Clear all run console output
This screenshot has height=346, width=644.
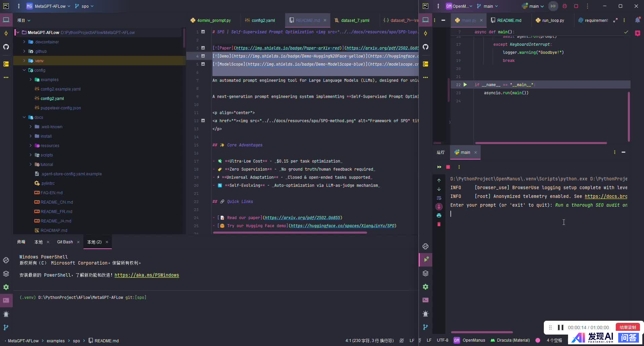tap(439, 224)
